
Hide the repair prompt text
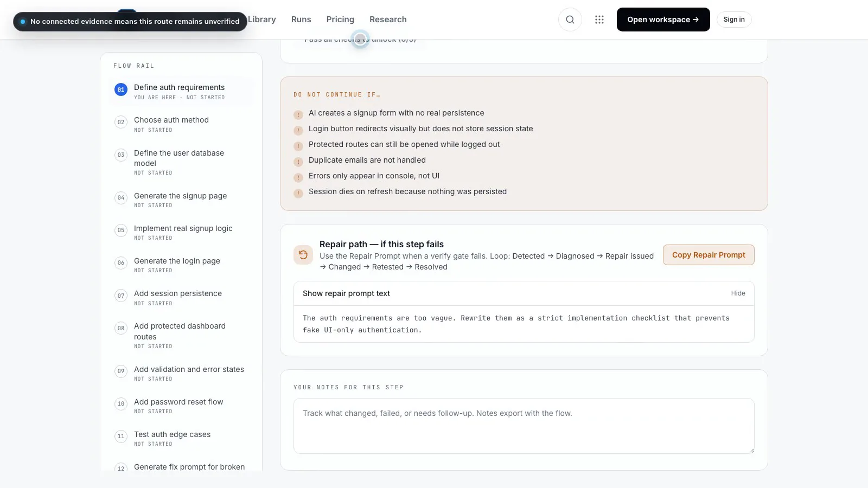click(738, 293)
